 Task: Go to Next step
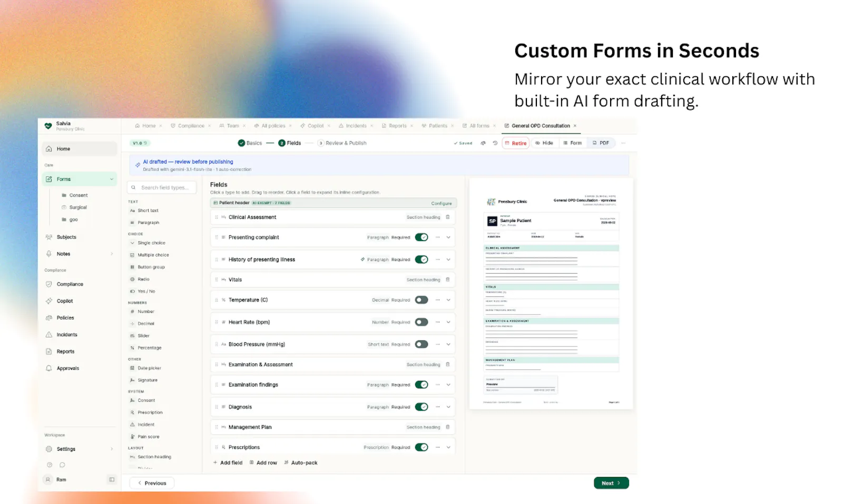611,483
